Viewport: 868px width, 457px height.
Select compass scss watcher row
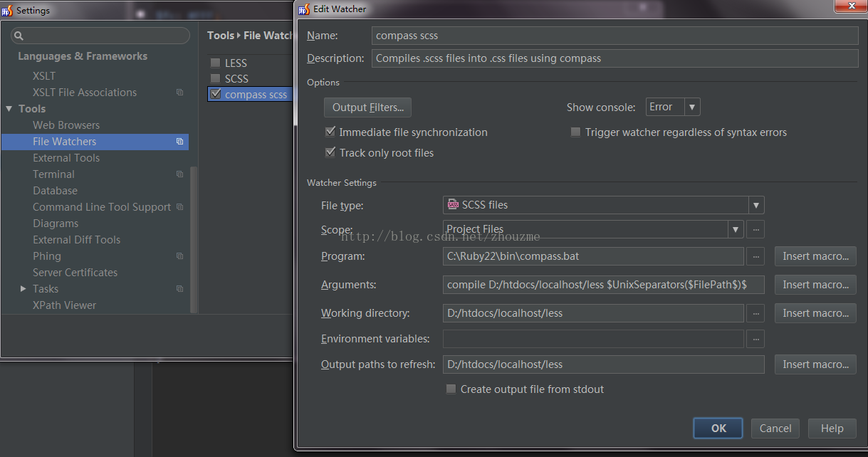tap(251, 94)
